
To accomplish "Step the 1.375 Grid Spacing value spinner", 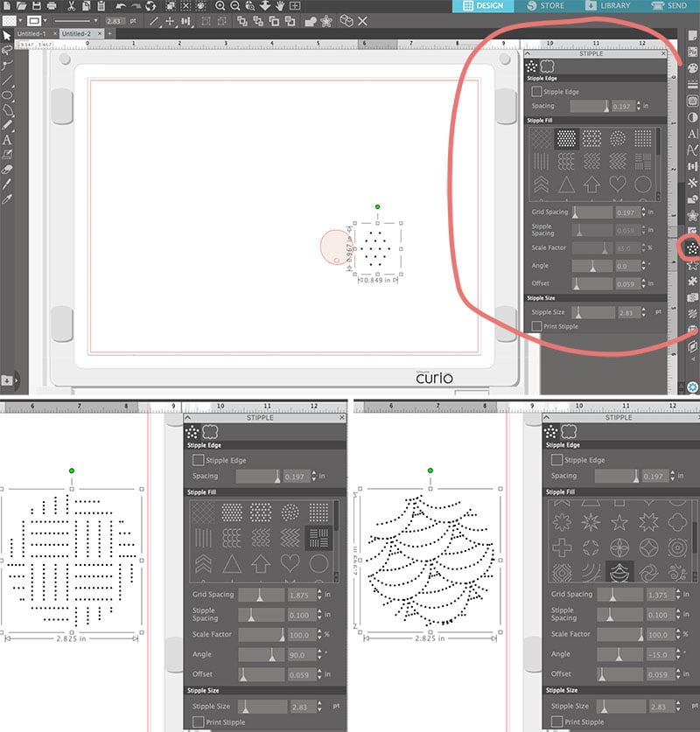I will (x=678, y=595).
